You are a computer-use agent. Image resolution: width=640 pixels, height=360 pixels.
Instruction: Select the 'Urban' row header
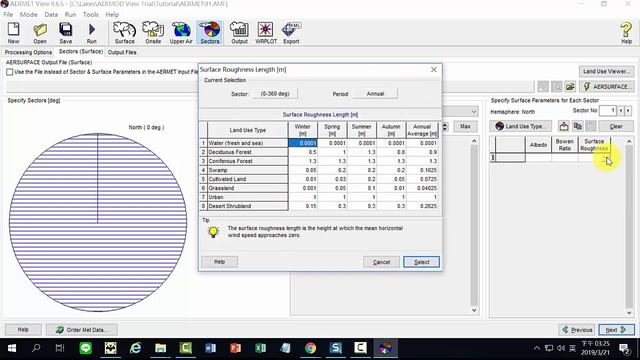pyautogui.click(x=247, y=197)
